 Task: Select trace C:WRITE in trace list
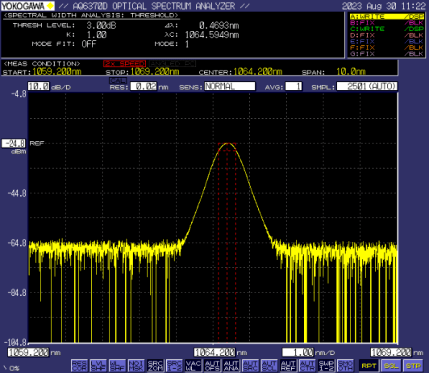(387, 29)
